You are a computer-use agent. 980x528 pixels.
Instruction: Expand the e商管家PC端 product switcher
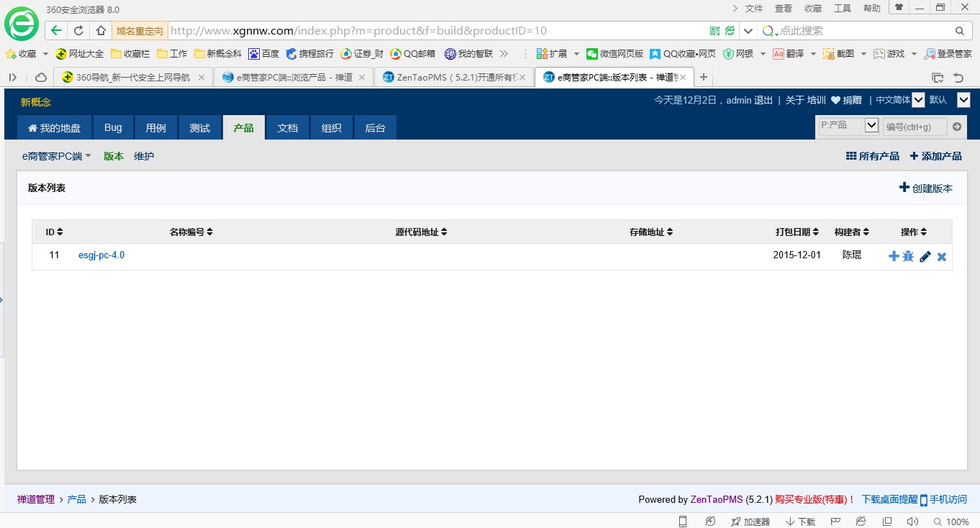tap(57, 156)
